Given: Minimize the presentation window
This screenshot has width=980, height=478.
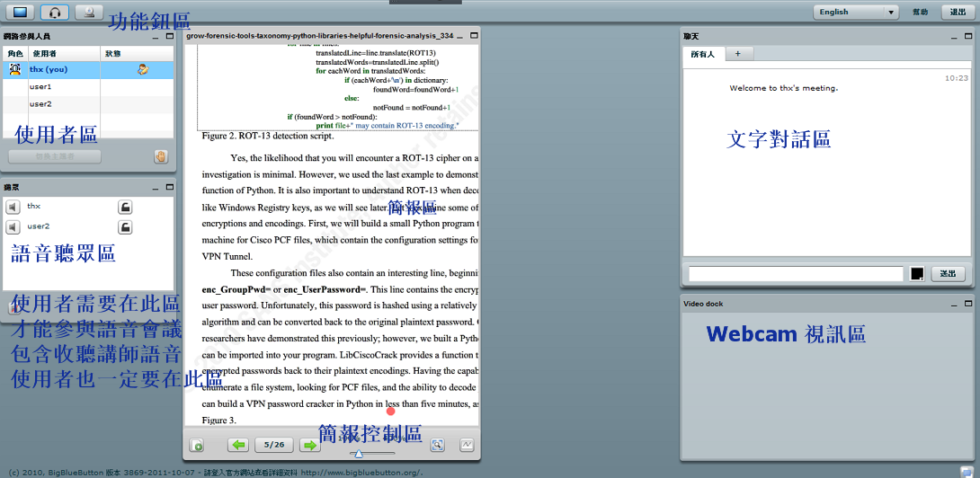Looking at the screenshot, I should (x=460, y=36).
